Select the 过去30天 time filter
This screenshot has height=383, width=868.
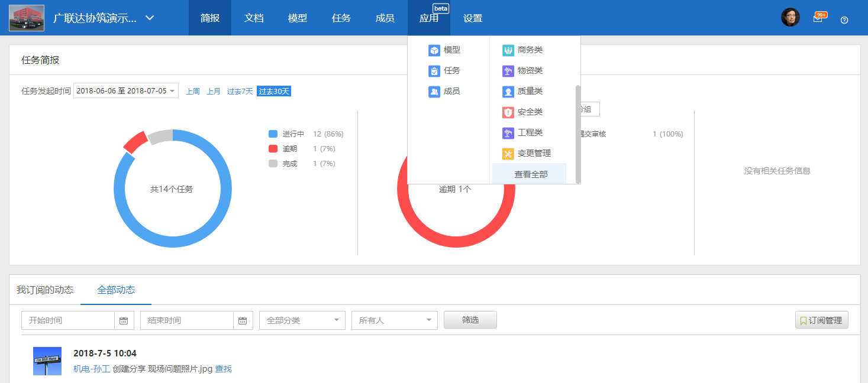(273, 92)
